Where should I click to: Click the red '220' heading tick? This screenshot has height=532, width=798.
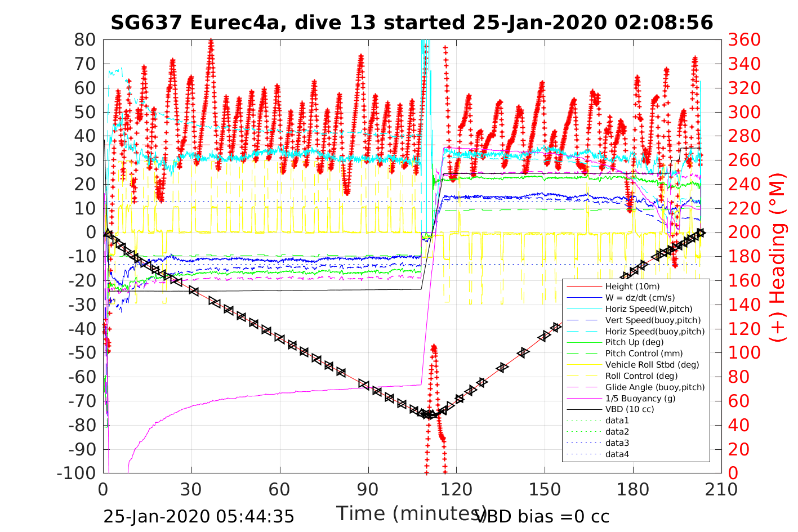(744, 208)
